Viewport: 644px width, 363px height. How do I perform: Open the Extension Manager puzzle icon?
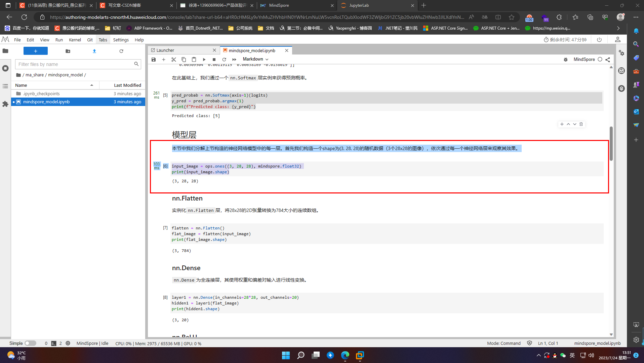(5, 104)
